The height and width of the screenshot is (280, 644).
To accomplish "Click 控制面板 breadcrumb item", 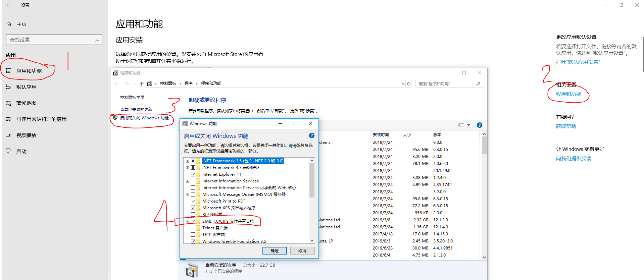I will coord(168,83).
